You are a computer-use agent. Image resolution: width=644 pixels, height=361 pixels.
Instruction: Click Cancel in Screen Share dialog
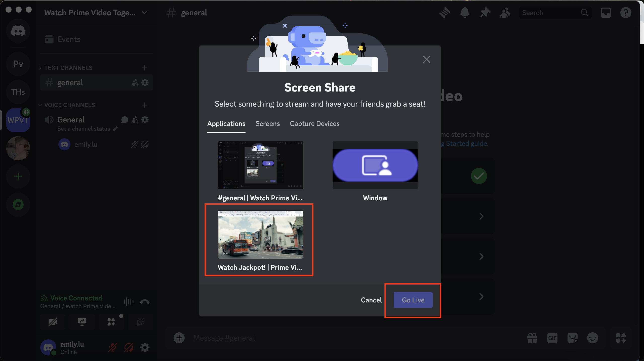[371, 300]
